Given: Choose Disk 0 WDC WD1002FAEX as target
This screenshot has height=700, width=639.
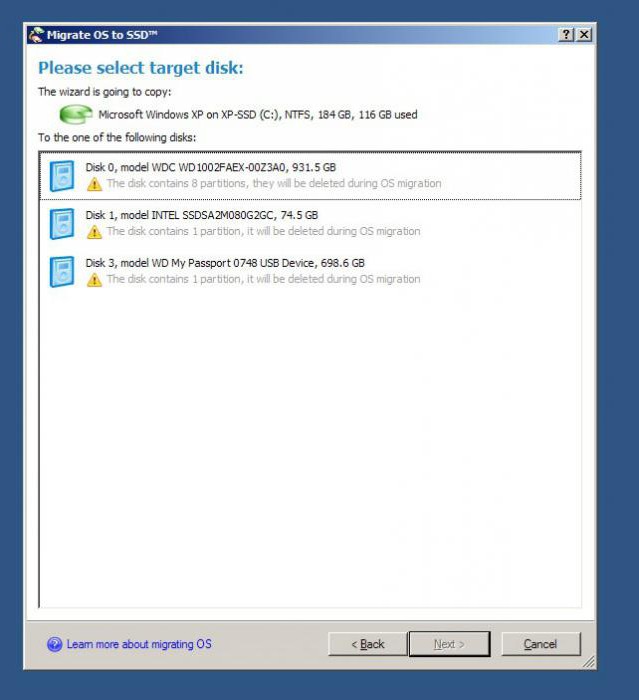Looking at the screenshot, I should tap(310, 176).
